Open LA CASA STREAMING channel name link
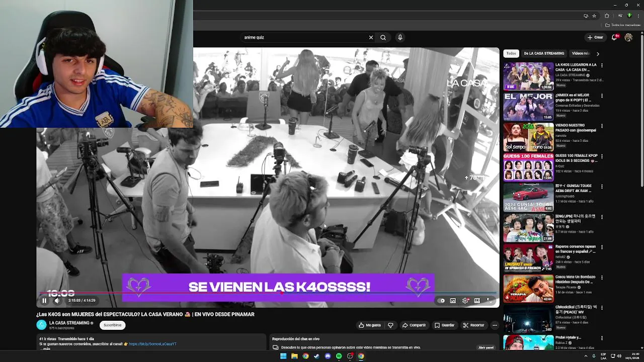 point(69,323)
